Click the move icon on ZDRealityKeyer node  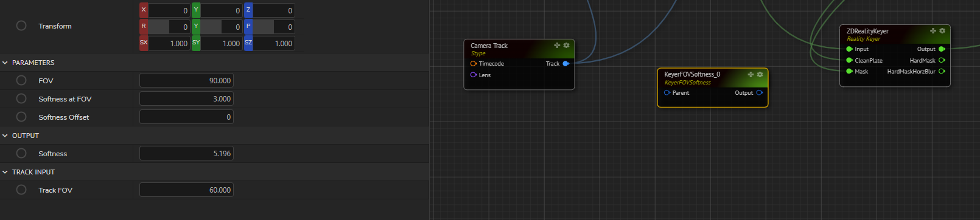[x=933, y=31]
